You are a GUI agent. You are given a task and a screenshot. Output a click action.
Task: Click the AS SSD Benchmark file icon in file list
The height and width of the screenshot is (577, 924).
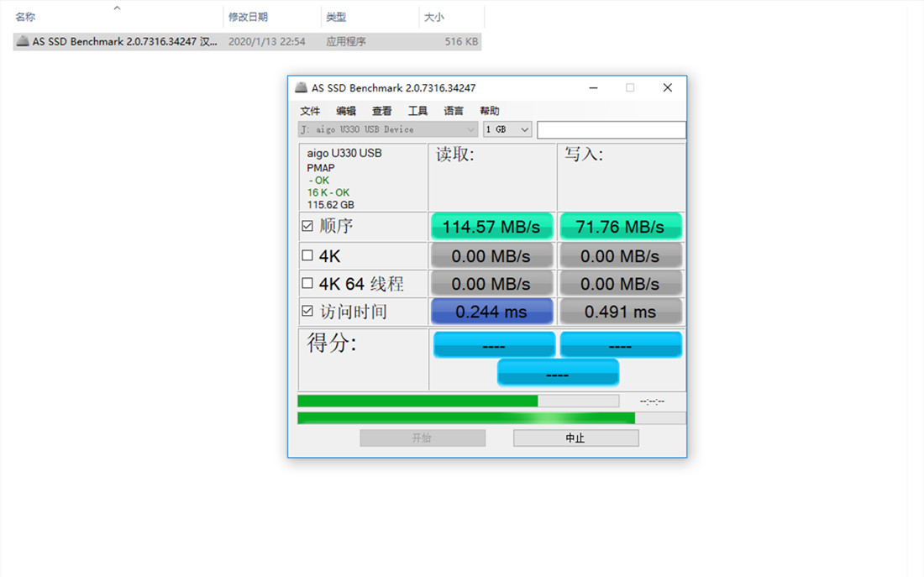pos(23,41)
